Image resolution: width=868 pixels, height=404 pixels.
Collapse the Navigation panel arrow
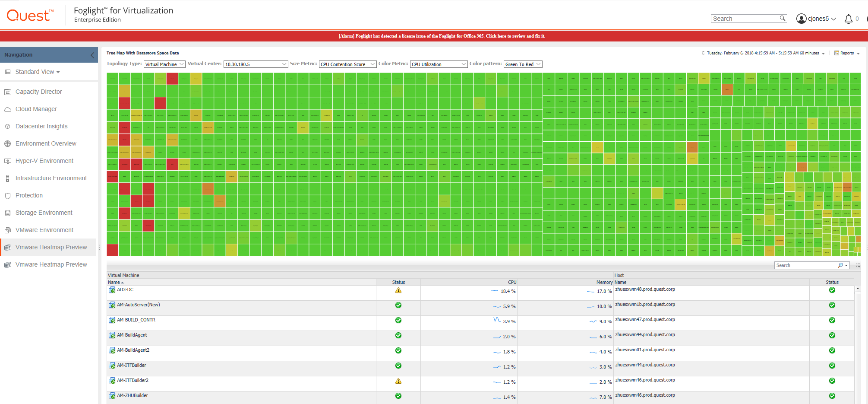[x=92, y=55]
